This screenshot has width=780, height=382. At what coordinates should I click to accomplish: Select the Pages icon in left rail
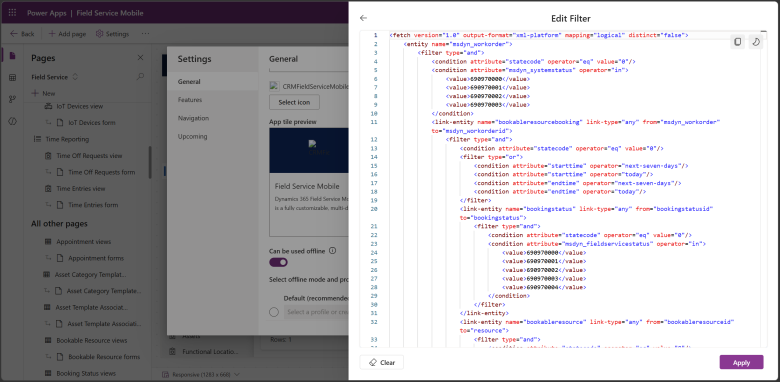[x=12, y=56]
